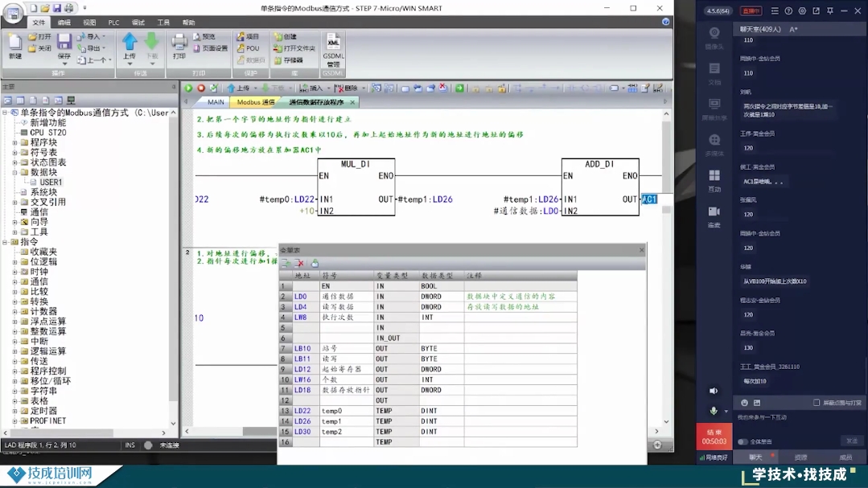Screen dimensions: 868x488
Task: Open the 调试 ribbon tab
Action: pyautogui.click(x=138, y=23)
